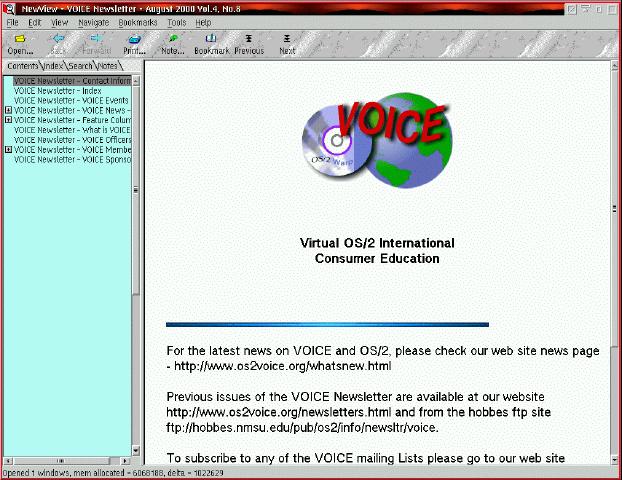622x480 pixels.
Task: Open the Navigate menu
Action: [x=93, y=23]
